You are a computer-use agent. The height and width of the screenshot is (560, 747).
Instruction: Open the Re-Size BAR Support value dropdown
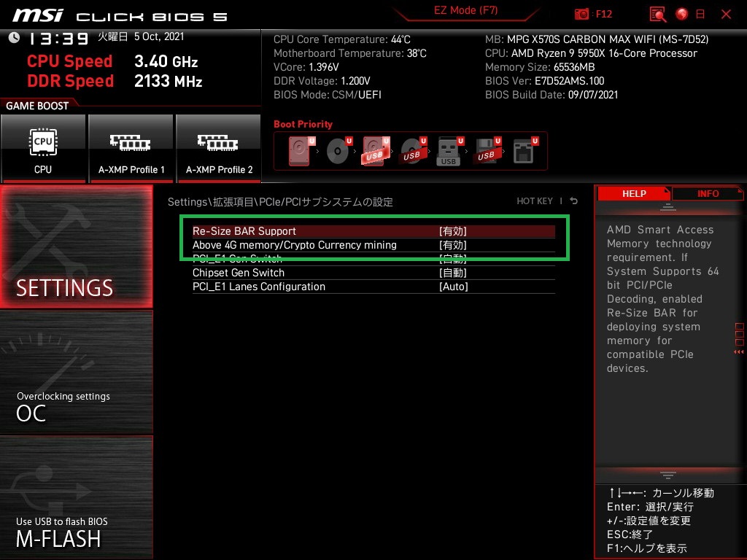coord(452,231)
